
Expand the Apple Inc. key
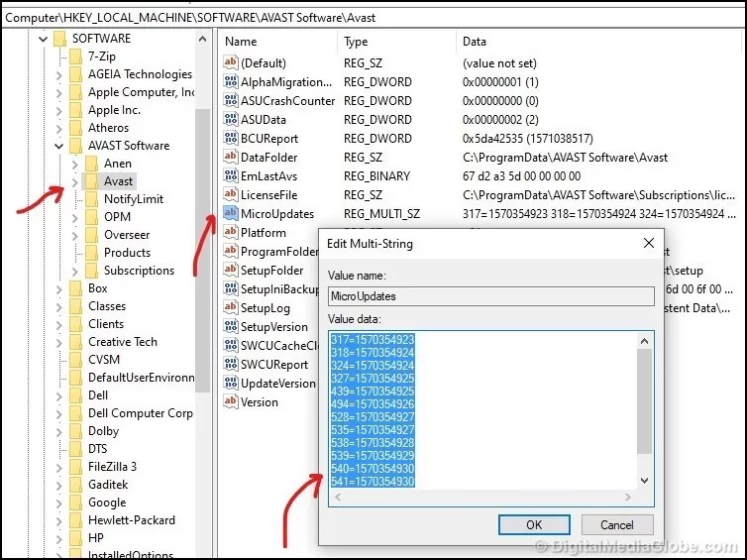point(58,111)
